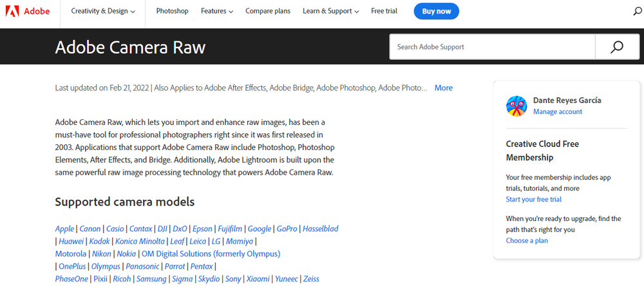Open the OnePlus camera models link
644x286 pixels.
click(x=72, y=267)
